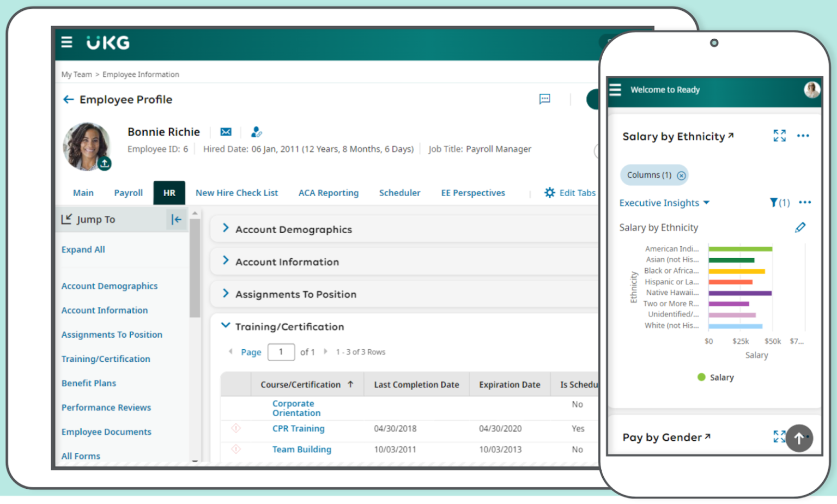
Task: Open the UKG hamburger menu
Action: pyautogui.click(x=66, y=42)
